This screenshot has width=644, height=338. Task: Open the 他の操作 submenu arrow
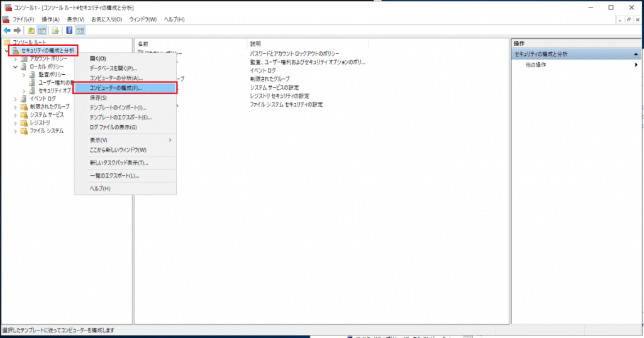pos(636,65)
